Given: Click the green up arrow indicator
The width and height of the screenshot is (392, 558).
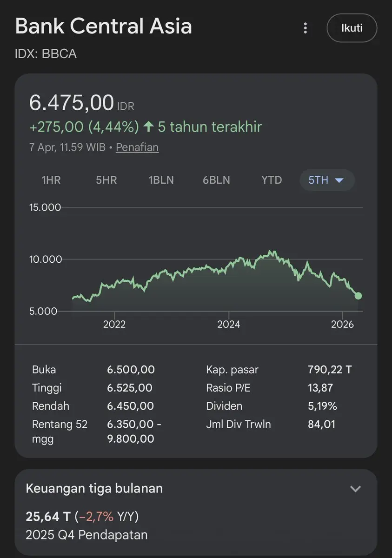Looking at the screenshot, I should pos(148,126).
